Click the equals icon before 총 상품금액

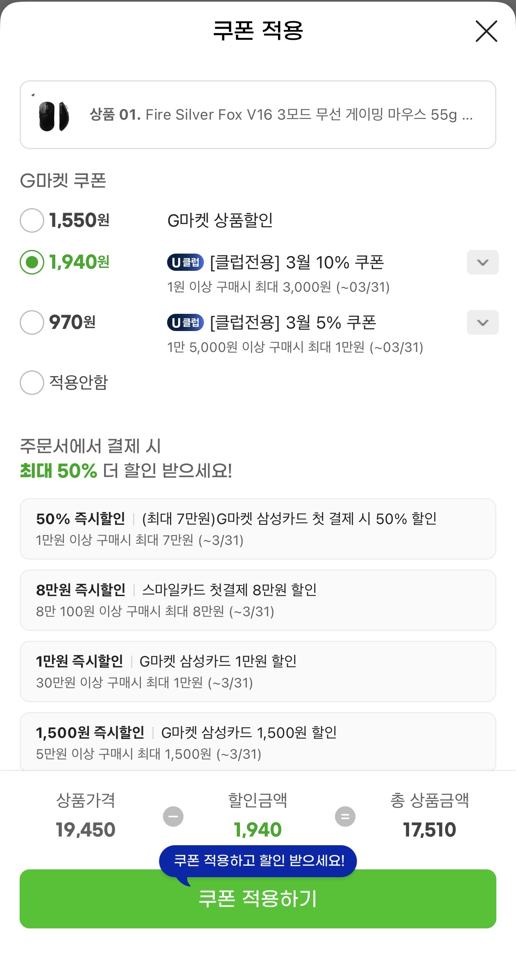click(345, 817)
